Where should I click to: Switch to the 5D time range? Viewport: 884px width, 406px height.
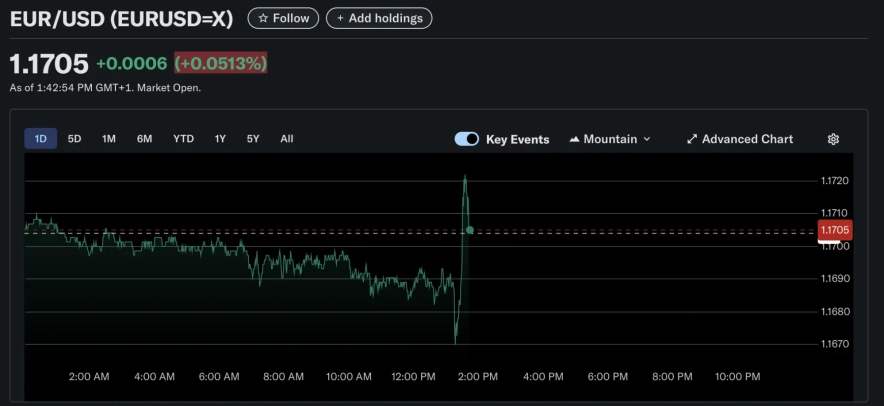75,139
